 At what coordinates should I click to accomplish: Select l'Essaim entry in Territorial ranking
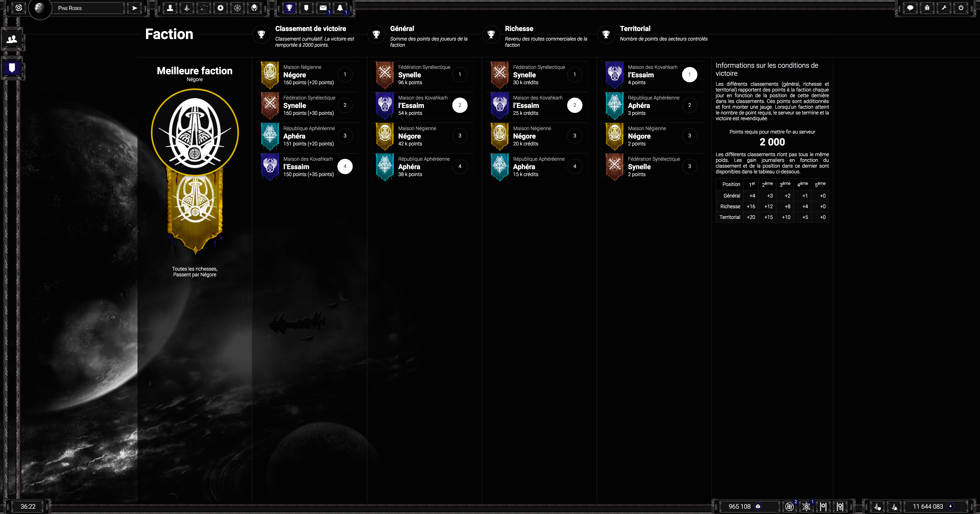pyautogui.click(x=652, y=75)
